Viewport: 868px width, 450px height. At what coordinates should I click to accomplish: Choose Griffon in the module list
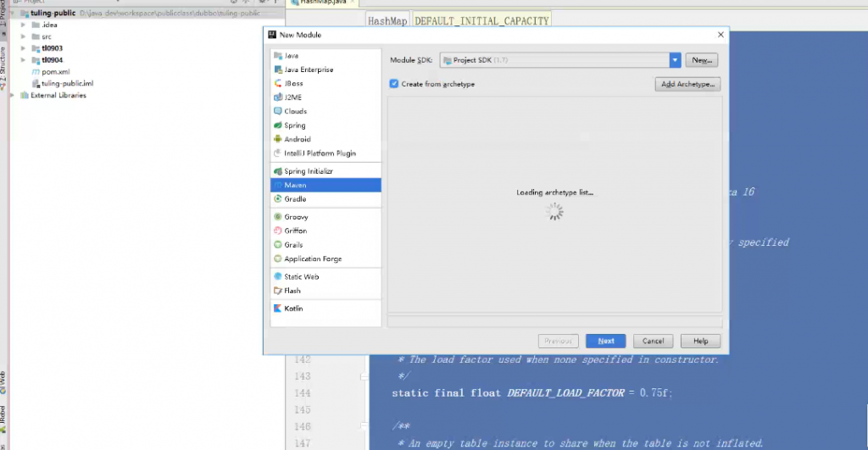tap(325, 231)
